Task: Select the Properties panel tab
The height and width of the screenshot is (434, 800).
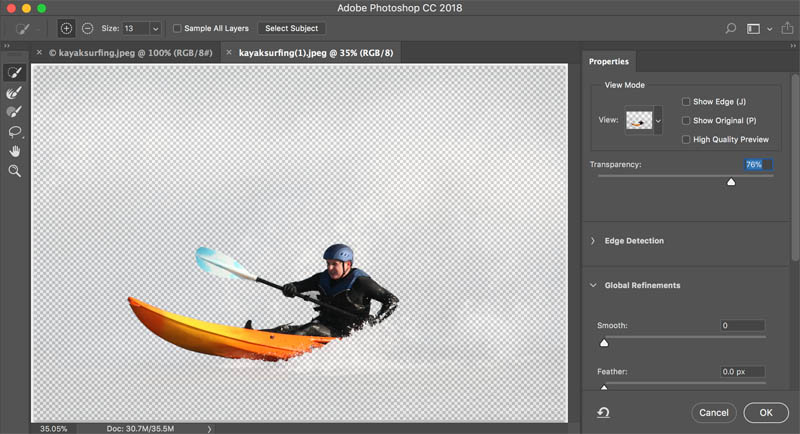Action: coord(609,61)
